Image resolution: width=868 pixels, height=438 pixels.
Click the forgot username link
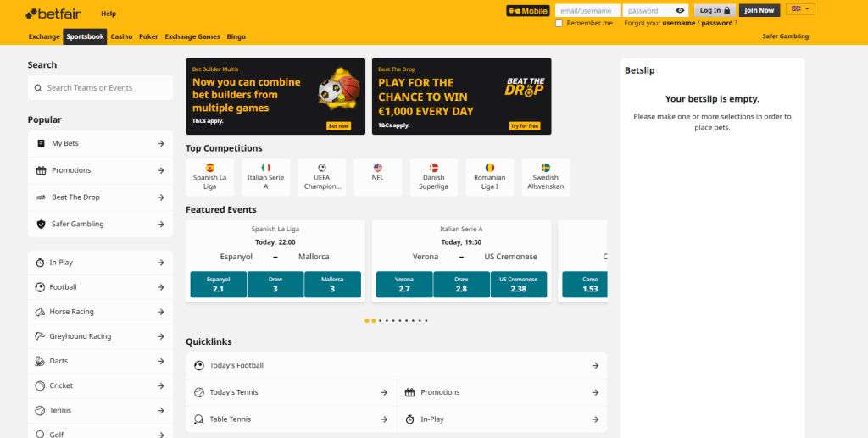tap(679, 23)
